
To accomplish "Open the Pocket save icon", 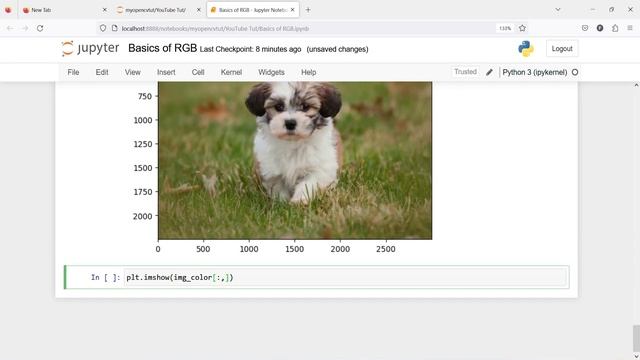I will pos(585,28).
